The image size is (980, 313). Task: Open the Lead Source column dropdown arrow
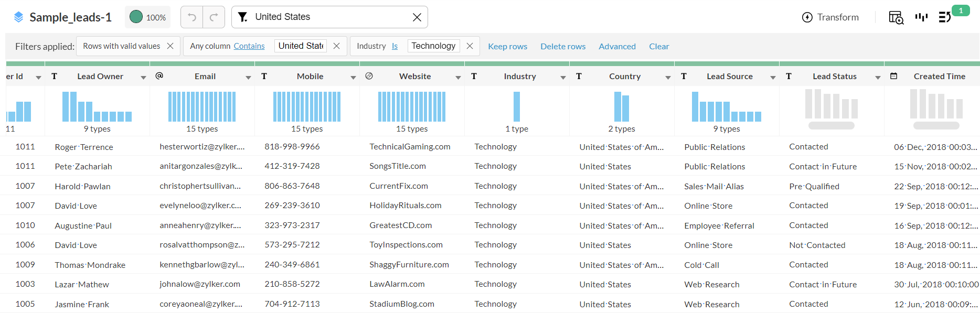(x=773, y=77)
